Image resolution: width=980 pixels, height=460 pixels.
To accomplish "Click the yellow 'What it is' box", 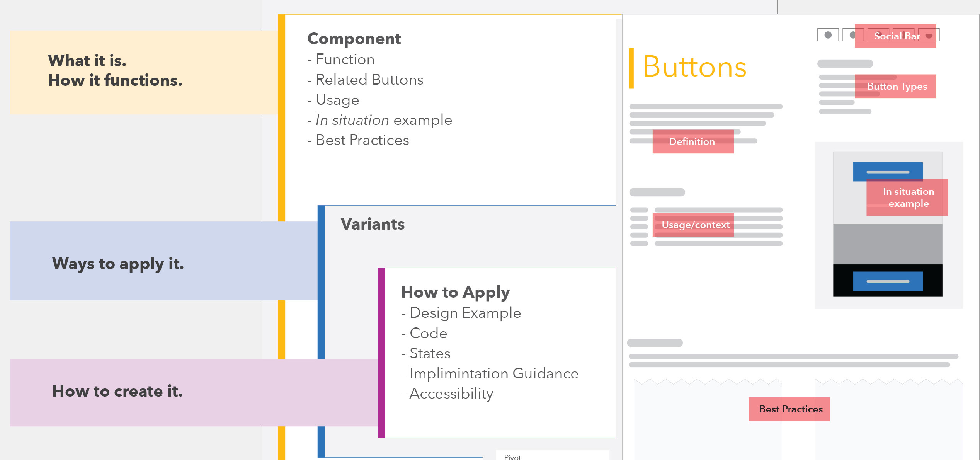I will tap(144, 72).
